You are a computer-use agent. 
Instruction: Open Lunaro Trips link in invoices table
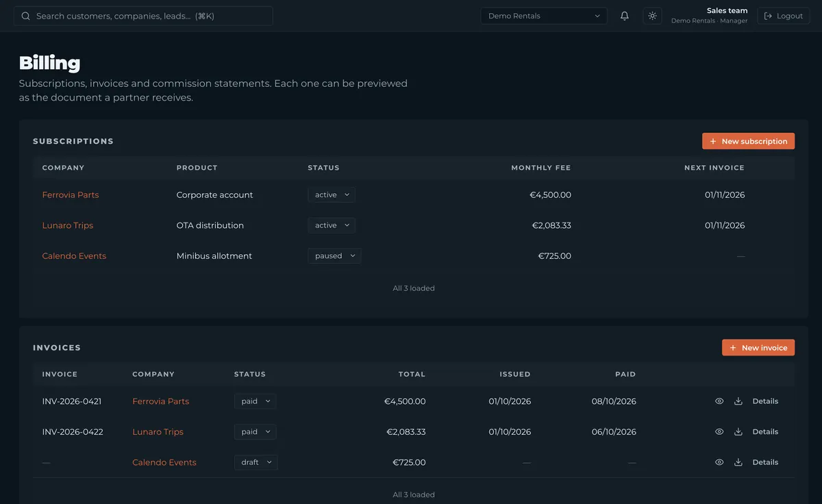[x=158, y=432]
